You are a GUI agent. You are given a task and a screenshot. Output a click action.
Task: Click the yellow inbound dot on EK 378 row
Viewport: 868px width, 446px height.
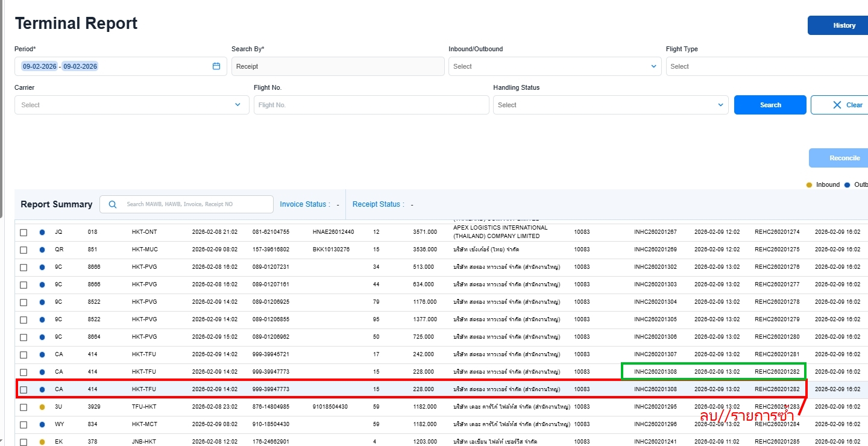[42, 442]
